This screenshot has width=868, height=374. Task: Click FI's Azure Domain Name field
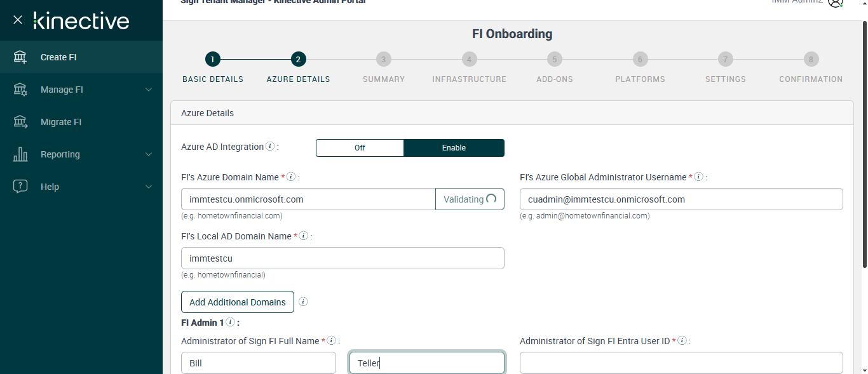coord(308,199)
